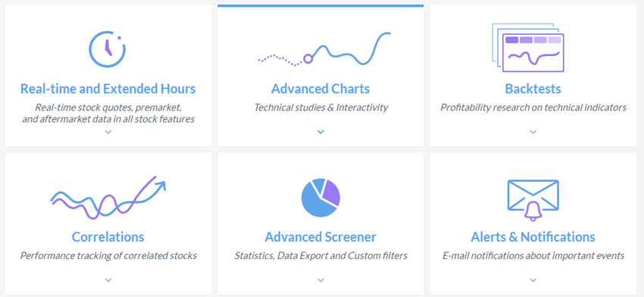
Task: Open the Backtests heading link
Action: (533, 89)
